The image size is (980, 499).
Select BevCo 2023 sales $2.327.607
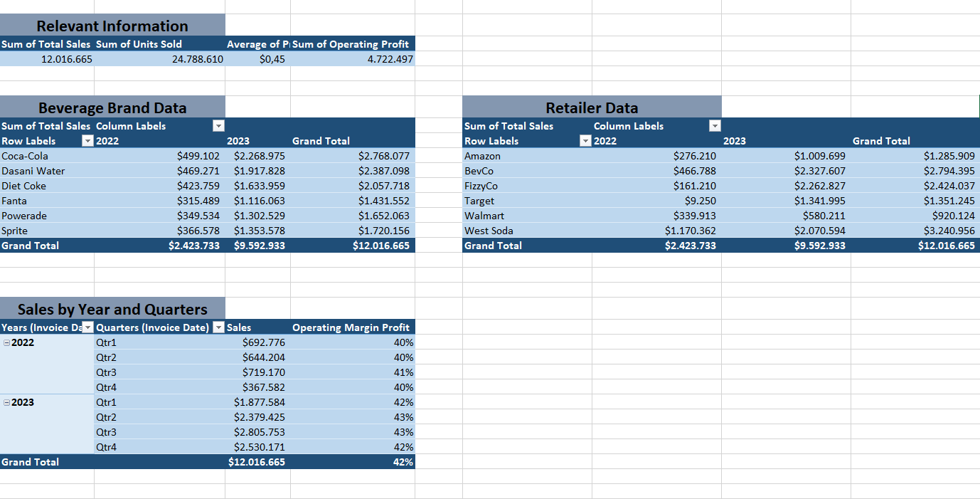(787, 171)
